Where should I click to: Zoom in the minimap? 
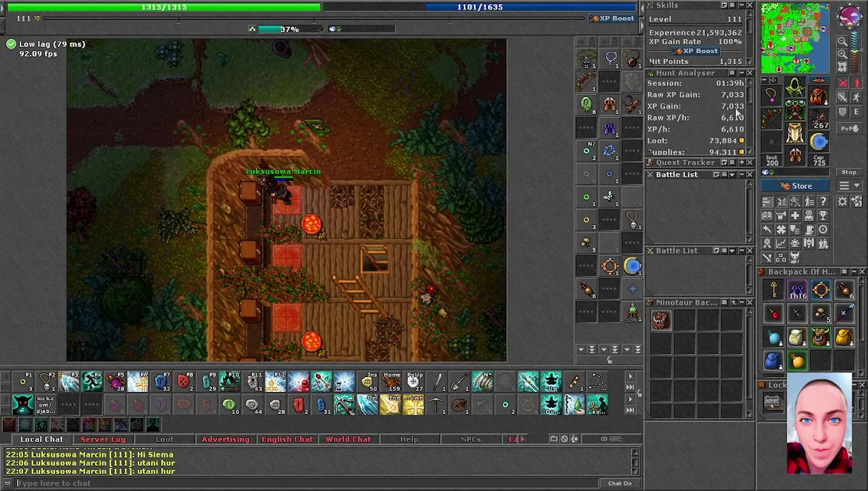(842, 54)
